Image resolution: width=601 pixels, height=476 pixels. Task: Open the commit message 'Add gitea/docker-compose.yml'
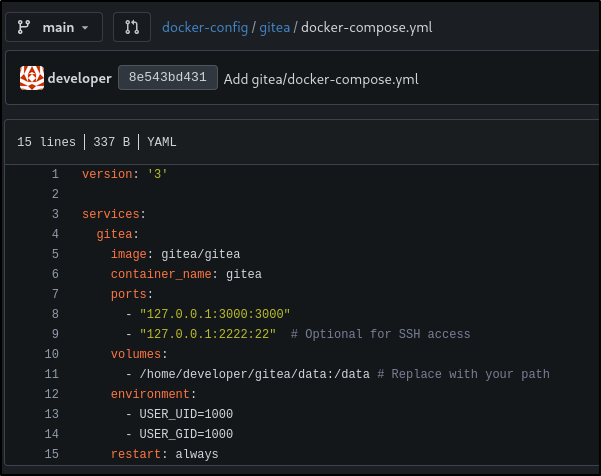point(321,79)
